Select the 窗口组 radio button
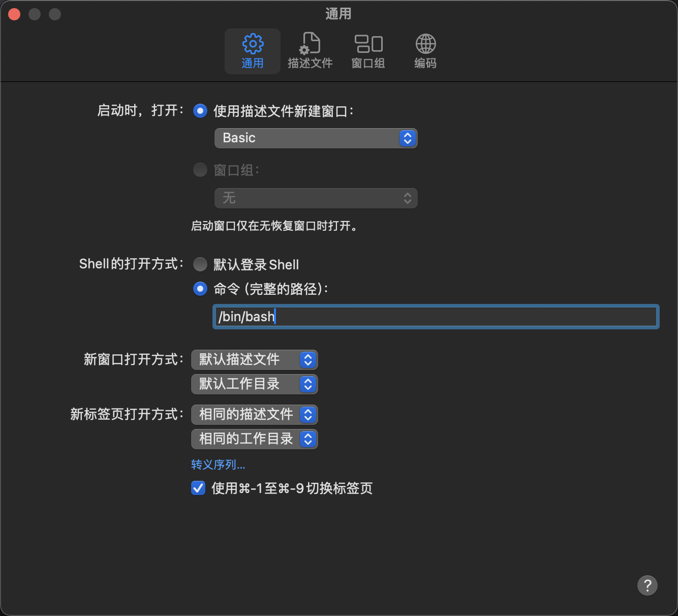 click(x=200, y=170)
